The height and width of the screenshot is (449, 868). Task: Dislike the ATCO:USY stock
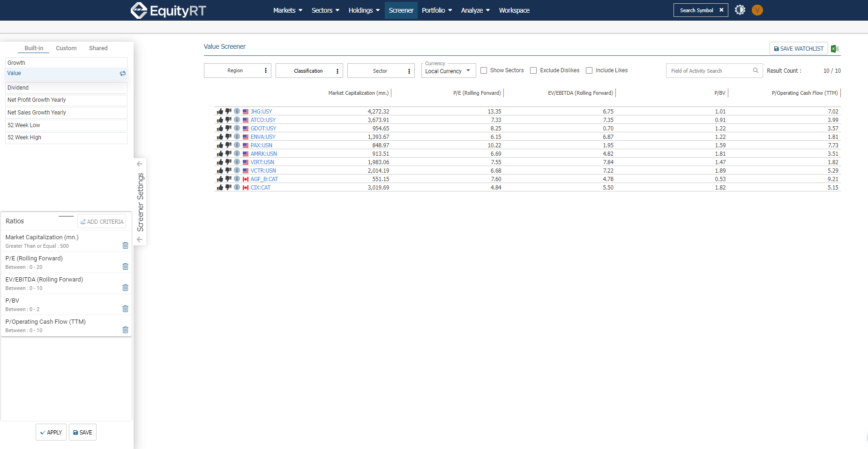[228, 120]
